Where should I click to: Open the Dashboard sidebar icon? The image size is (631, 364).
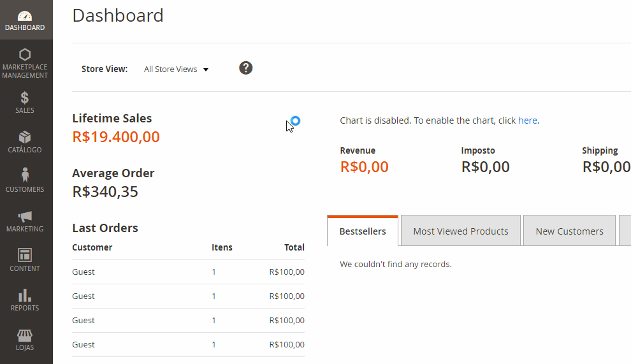pyautogui.click(x=25, y=16)
